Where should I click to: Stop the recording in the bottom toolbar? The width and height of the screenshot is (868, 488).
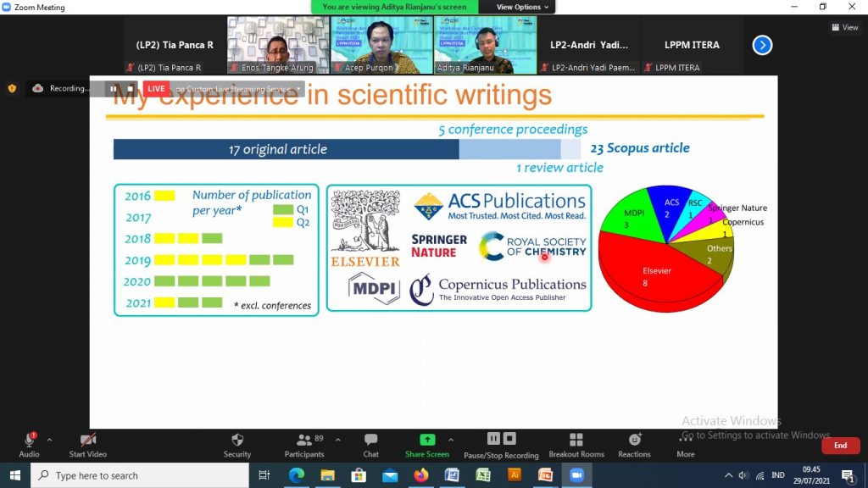click(509, 439)
